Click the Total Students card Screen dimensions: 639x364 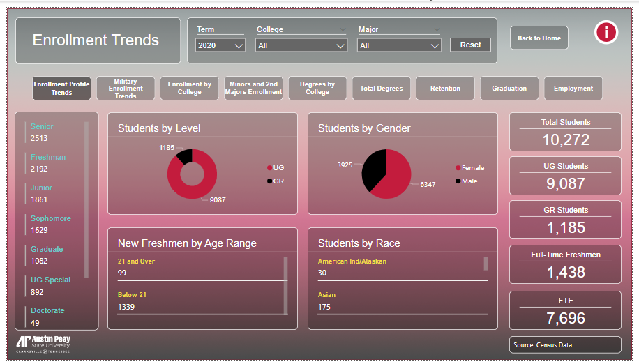click(x=565, y=132)
